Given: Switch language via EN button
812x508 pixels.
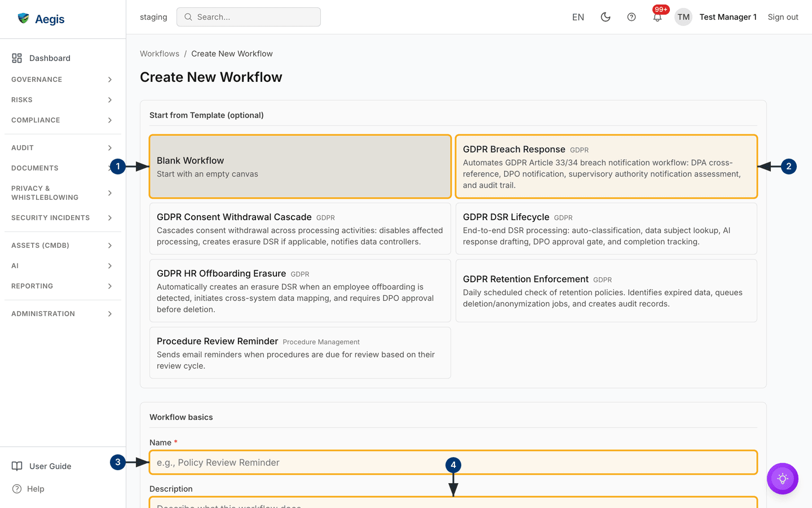Looking at the screenshot, I should pos(578,17).
